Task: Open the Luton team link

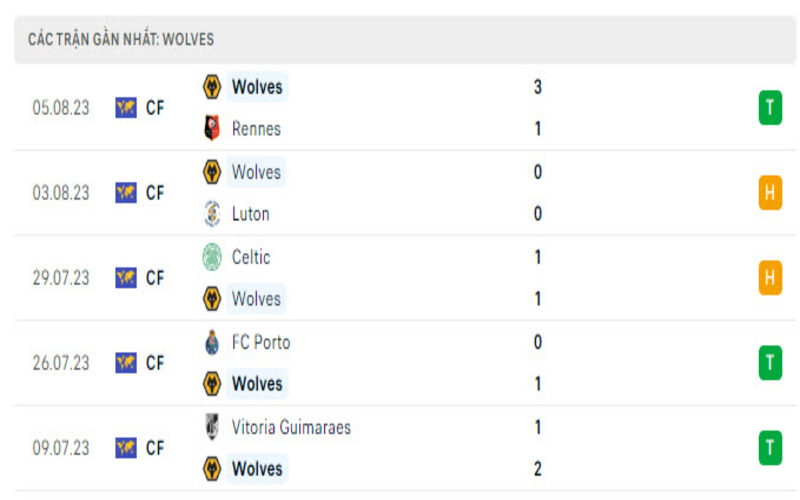Action: [x=250, y=214]
